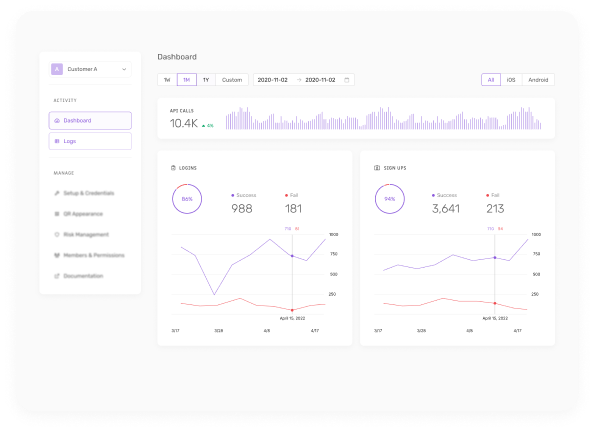Open Setup & Credentials page
The width and height of the screenshot is (595, 432).
click(x=88, y=193)
